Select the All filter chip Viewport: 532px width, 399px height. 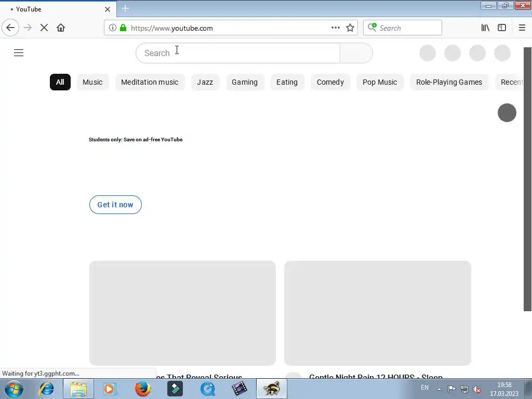[x=60, y=82]
